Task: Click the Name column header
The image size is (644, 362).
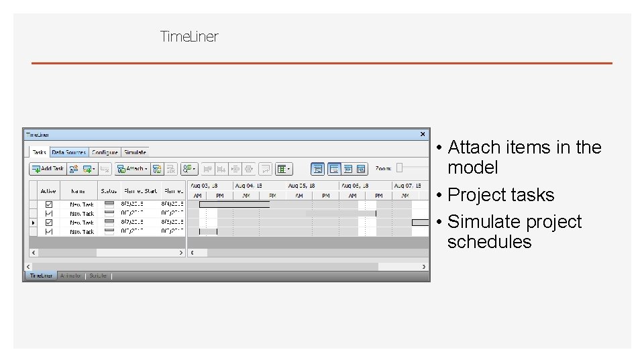Action: pos(78,191)
